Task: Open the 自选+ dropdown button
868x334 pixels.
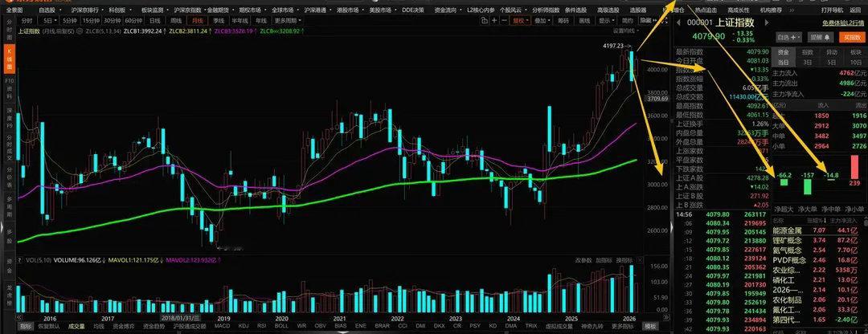Action: tap(789, 37)
